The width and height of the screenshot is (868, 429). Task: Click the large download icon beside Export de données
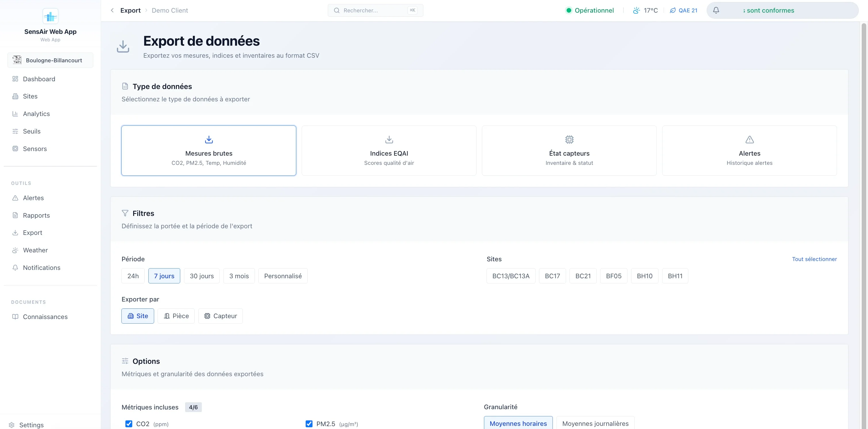coord(123,47)
